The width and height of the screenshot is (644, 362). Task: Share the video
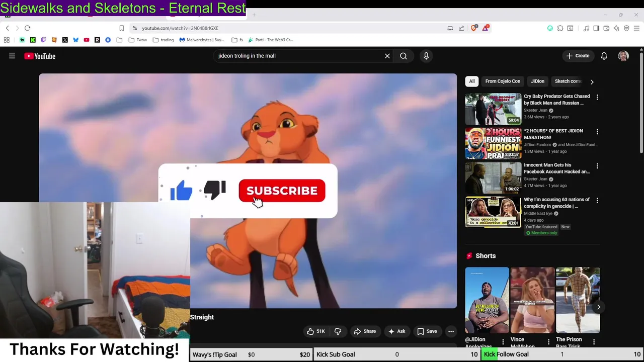pos(365,331)
